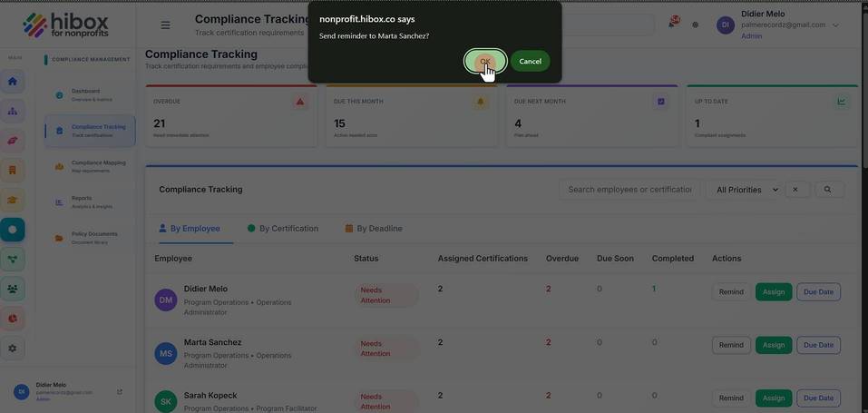Click the SK avatar of Sarah Kopeck
Screen dimensions: 868x413
point(165,401)
